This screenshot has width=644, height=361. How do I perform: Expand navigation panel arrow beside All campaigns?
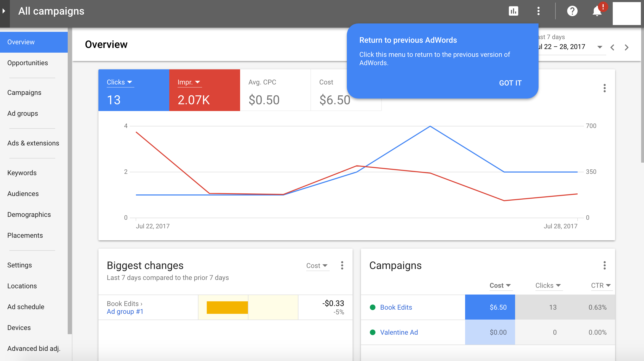click(4, 11)
